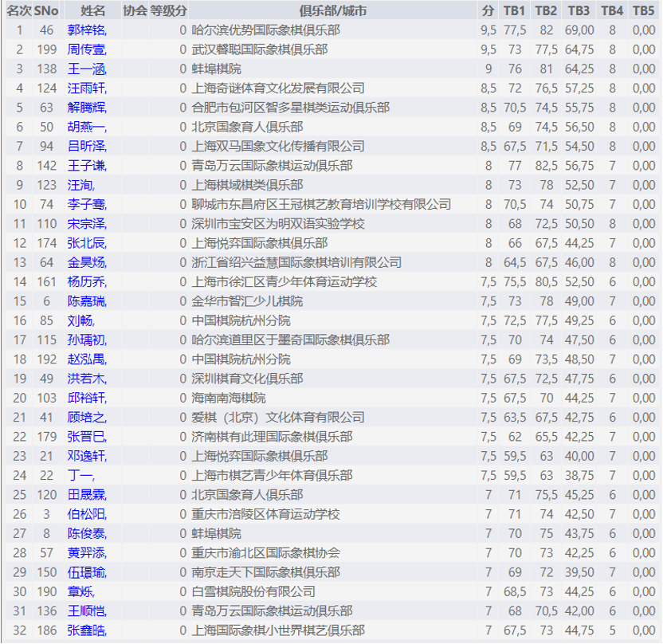Click the SNo column header
The height and width of the screenshot is (644, 663).
click(x=46, y=10)
